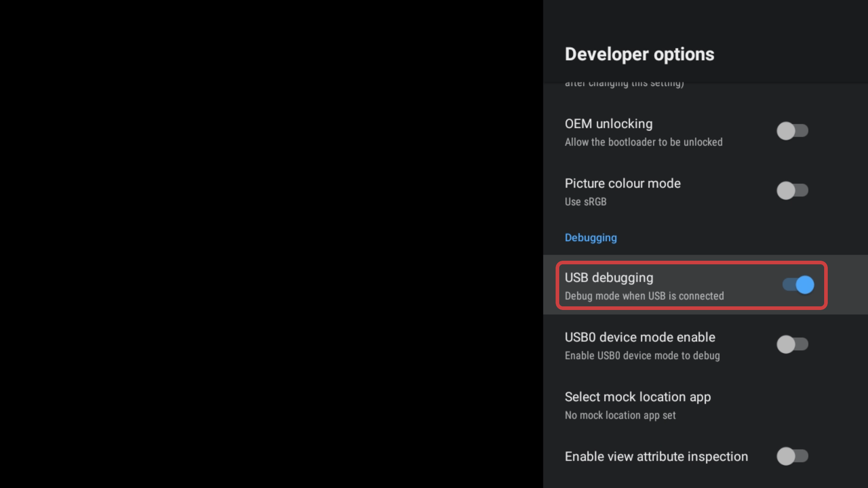The image size is (868, 488).
Task: Click the partially hidden text under the title
Action: (x=624, y=84)
